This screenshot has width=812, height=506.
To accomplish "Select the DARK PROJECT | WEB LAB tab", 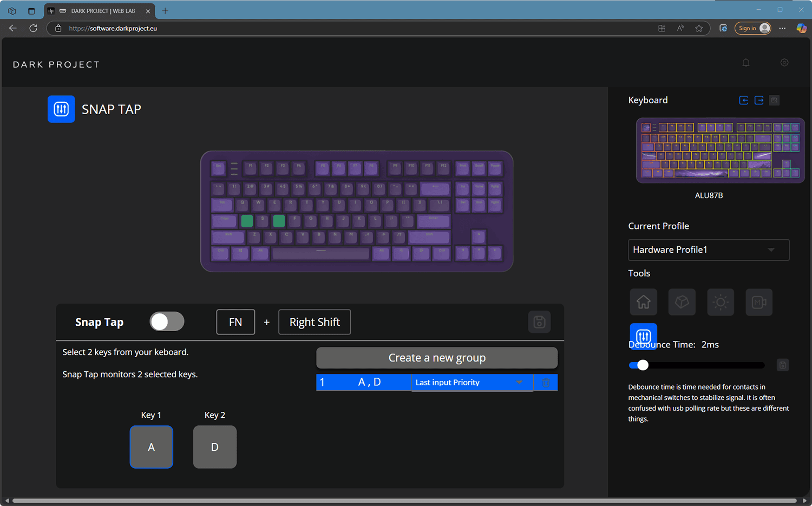I will [x=99, y=11].
